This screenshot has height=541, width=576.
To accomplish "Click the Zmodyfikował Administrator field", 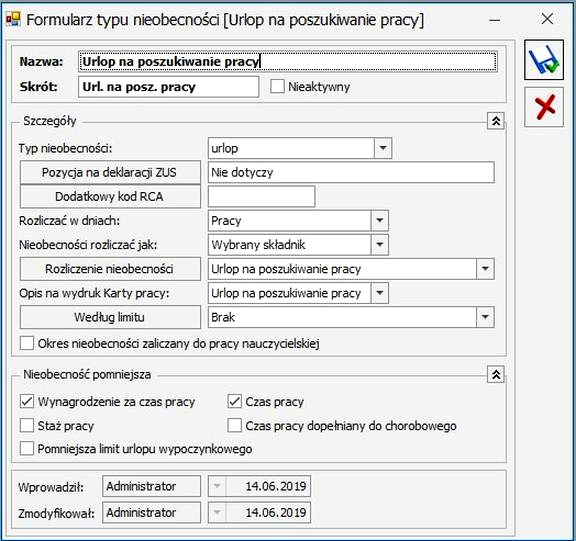I will (152, 512).
